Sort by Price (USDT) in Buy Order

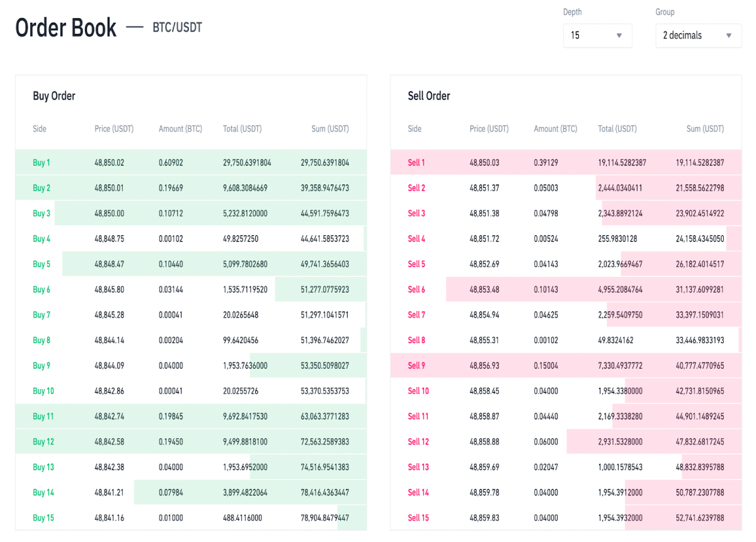coord(114,128)
